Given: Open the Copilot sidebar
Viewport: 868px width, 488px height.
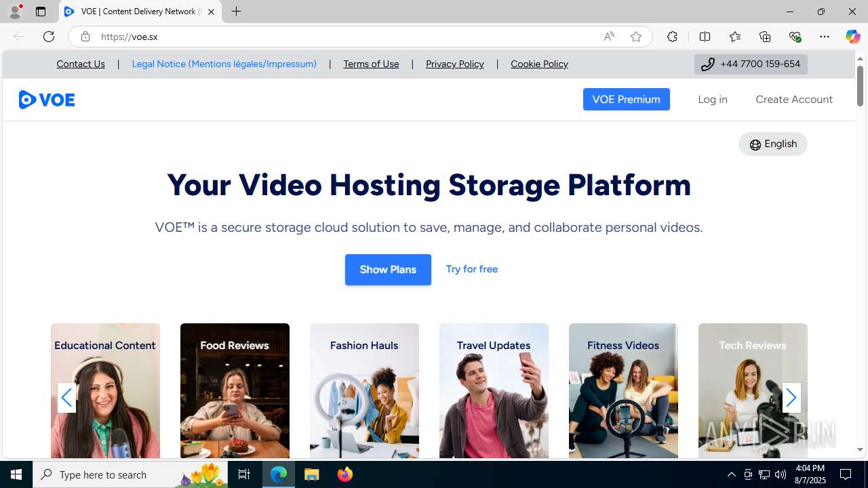Looking at the screenshot, I should [852, 37].
